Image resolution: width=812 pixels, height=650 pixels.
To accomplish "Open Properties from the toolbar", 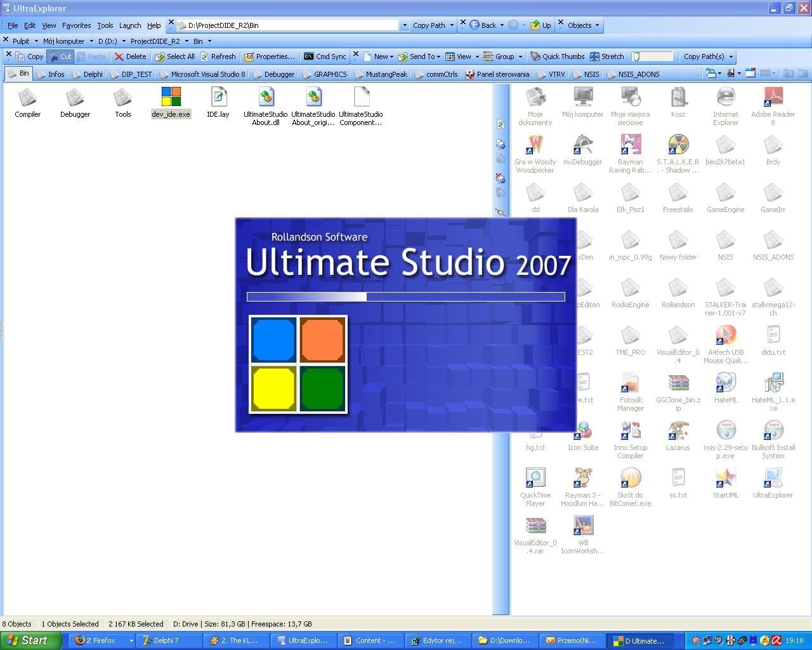I will point(270,56).
